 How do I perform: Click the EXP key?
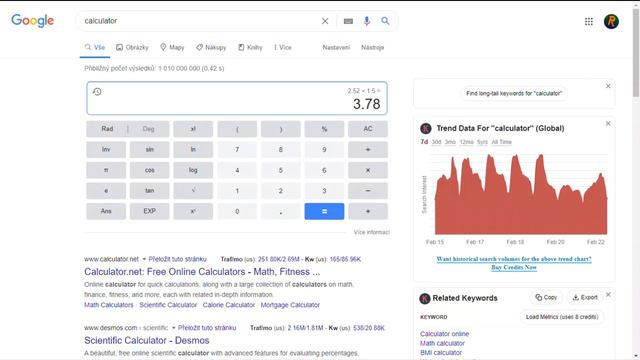150,211
